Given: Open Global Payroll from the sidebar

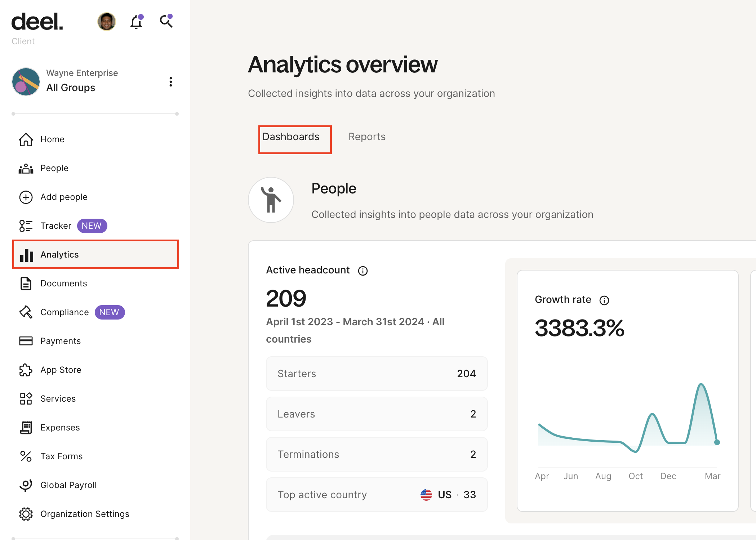Looking at the screenshot, I should click(68, 485).
